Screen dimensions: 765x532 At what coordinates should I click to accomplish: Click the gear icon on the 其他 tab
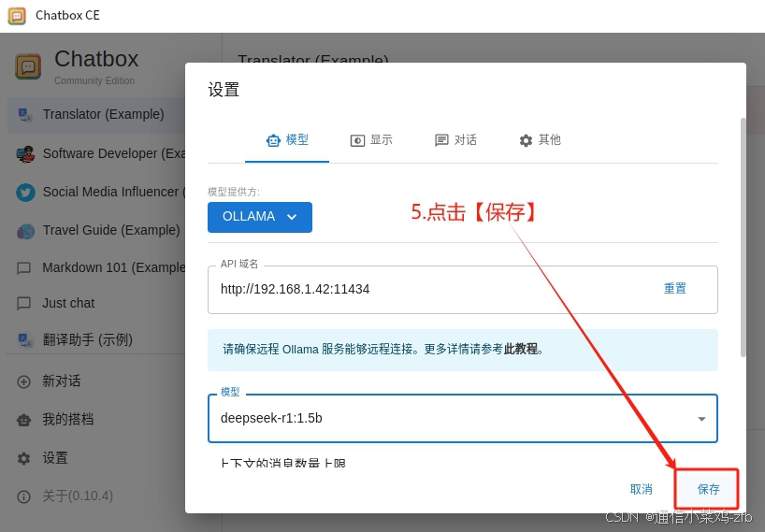tap(526, 140)
